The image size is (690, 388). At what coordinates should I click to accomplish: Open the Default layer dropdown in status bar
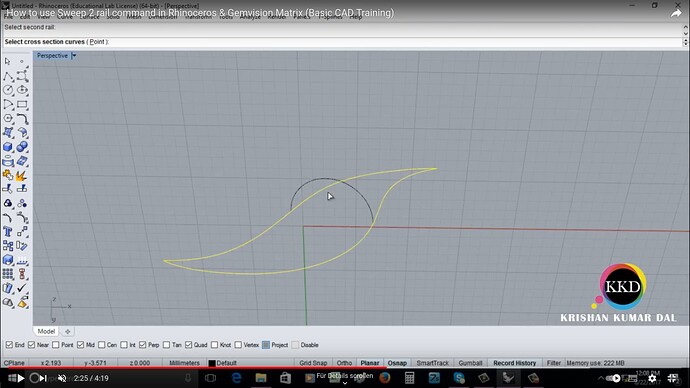[x=223, y=363]
